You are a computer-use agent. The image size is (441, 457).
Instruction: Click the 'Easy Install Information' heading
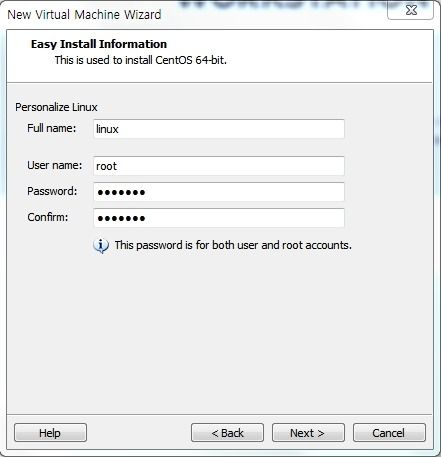pos(99,44)
